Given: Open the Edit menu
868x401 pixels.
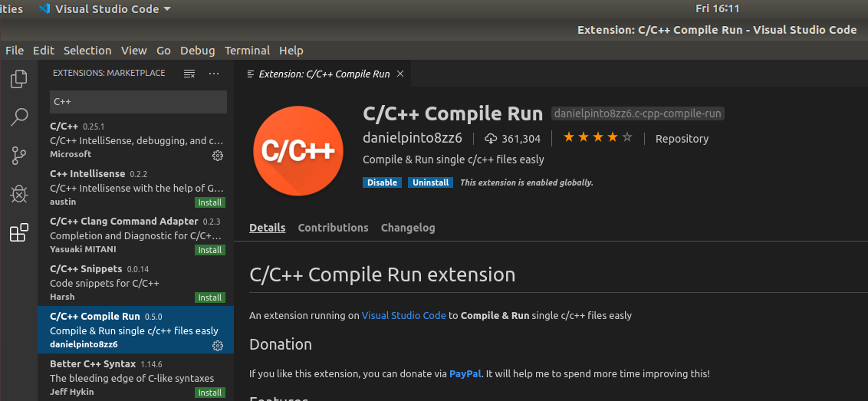Looking at the screenshot, I should 44,51.
